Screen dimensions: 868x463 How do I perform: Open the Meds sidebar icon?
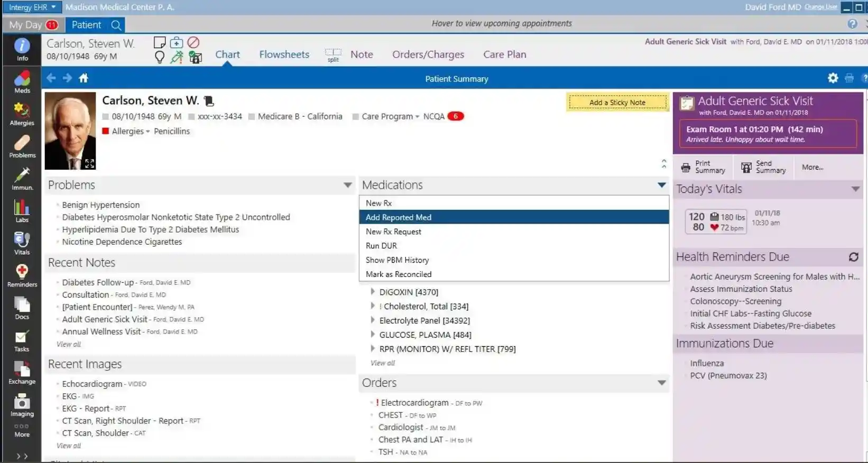(22, 82)
